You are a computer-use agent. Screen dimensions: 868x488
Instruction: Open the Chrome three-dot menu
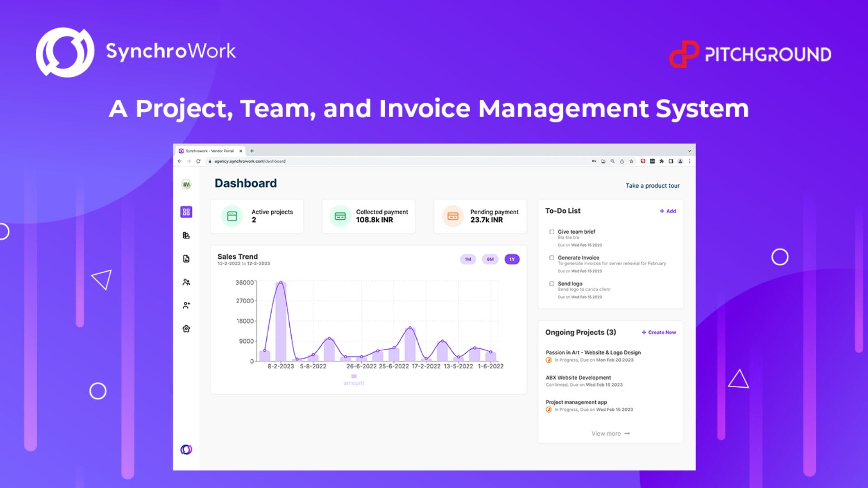tap(689, 161)
